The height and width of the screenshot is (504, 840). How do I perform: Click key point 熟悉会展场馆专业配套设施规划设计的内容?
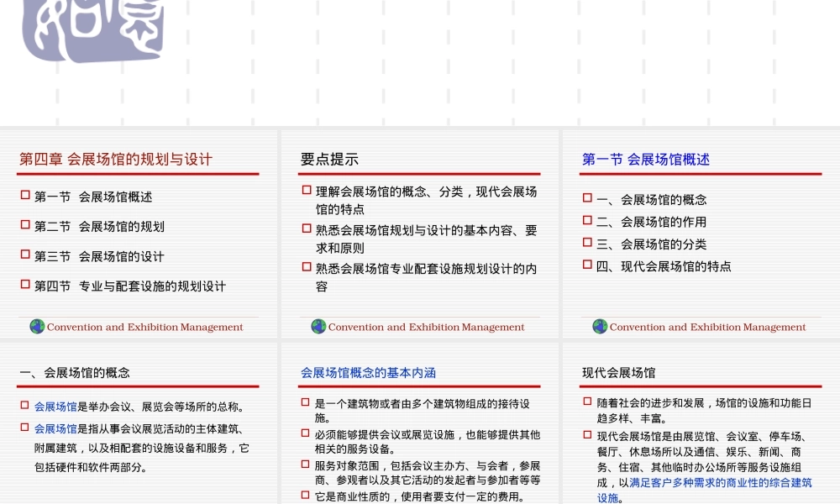click(427, 277)
